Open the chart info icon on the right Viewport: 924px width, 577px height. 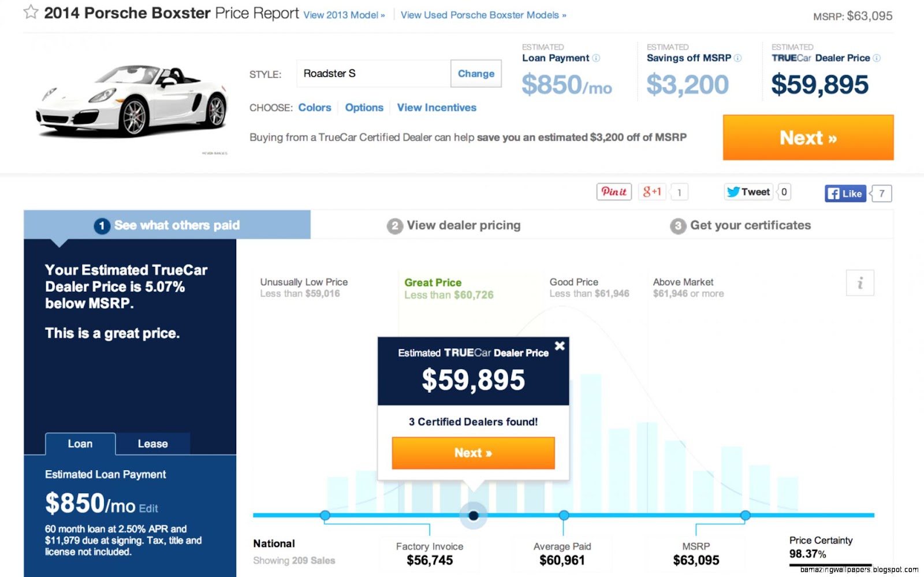(860, 282)
